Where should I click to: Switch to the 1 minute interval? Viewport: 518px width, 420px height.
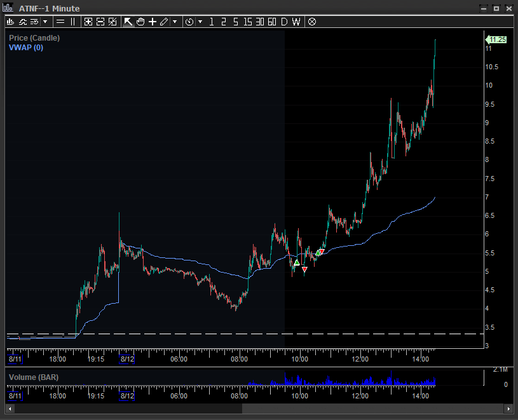[212, 22]
